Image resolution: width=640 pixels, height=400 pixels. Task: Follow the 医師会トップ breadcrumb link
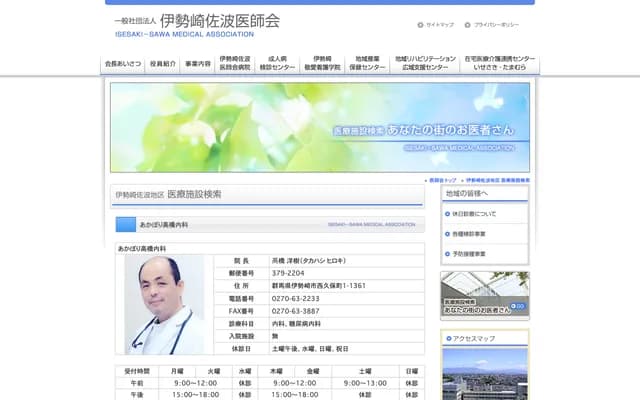point(442,180)
